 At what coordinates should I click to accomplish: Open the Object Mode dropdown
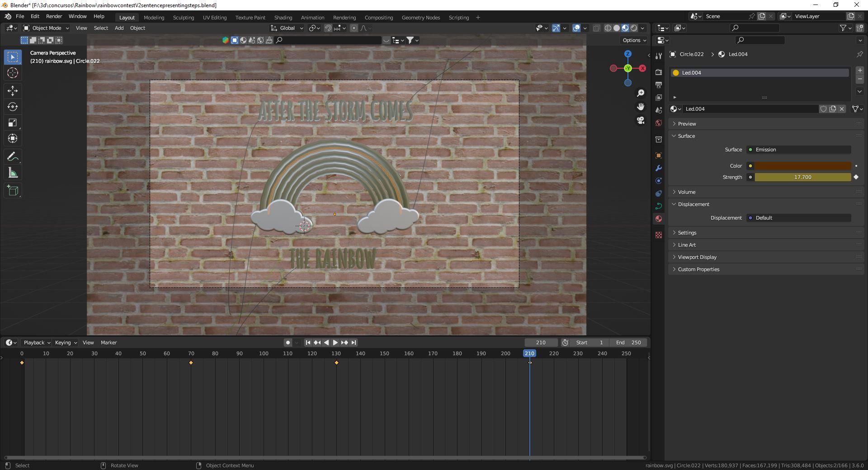46,28
